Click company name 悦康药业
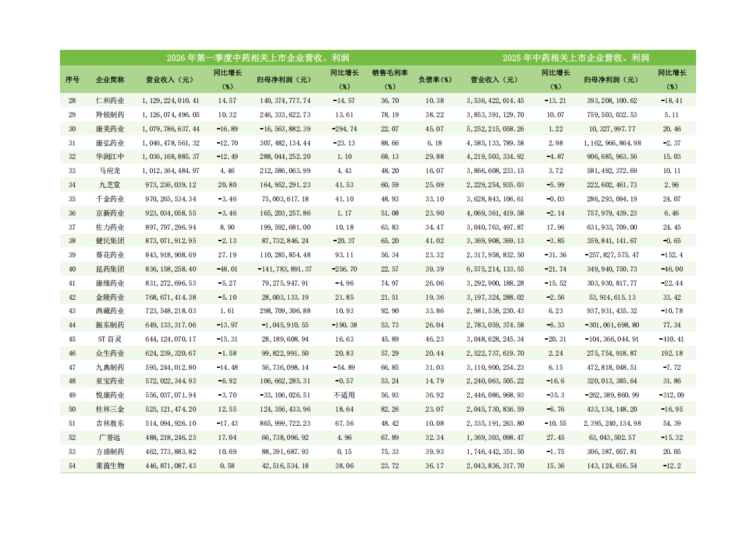The image size is (756, 535). click(110, 395)
